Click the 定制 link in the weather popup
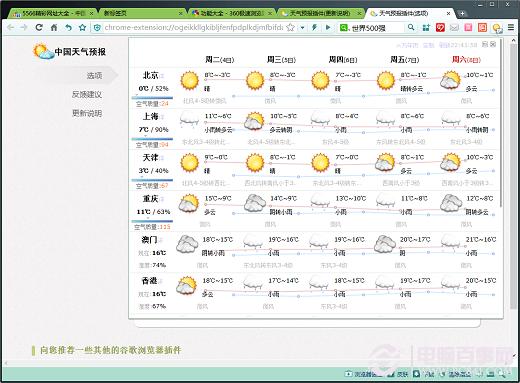 pyautogui.click(x=428, y=45)
